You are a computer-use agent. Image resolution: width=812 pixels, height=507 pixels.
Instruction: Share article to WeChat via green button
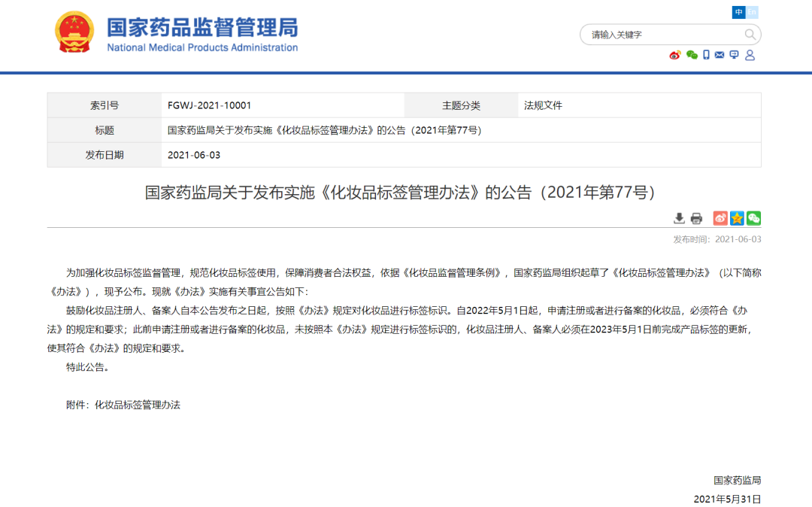(753, 218)
